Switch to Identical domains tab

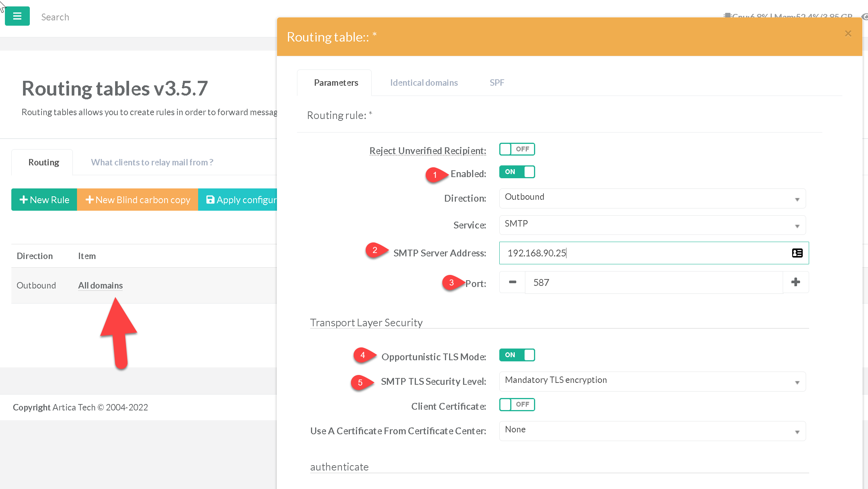(424, 83)
